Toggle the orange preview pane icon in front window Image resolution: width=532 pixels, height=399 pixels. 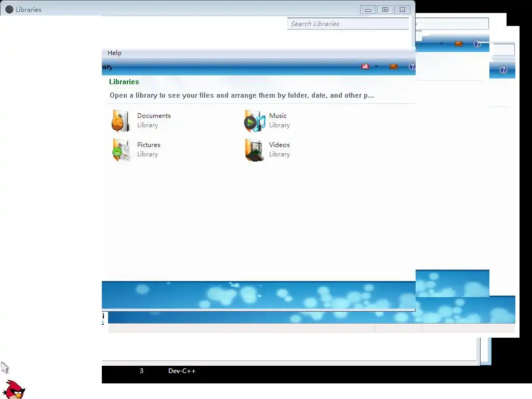[394, 66]
